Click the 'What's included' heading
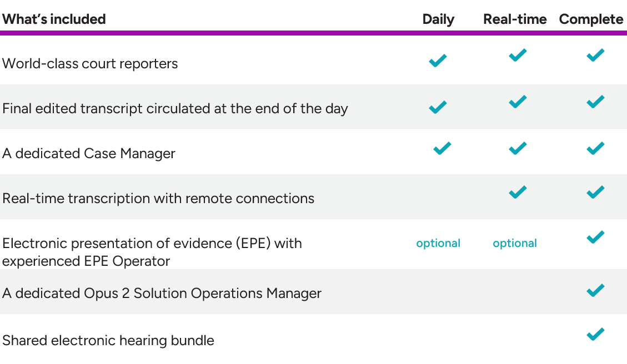 pos(54,19)
